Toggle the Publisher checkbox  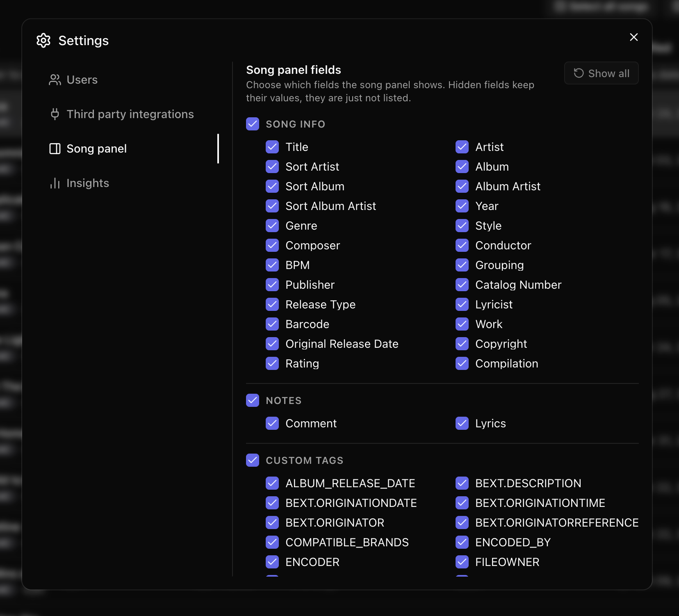click(x=272, y=285)
